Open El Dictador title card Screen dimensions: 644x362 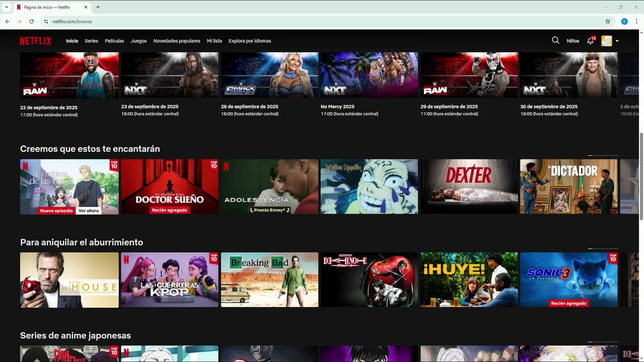tap(569, 187)
